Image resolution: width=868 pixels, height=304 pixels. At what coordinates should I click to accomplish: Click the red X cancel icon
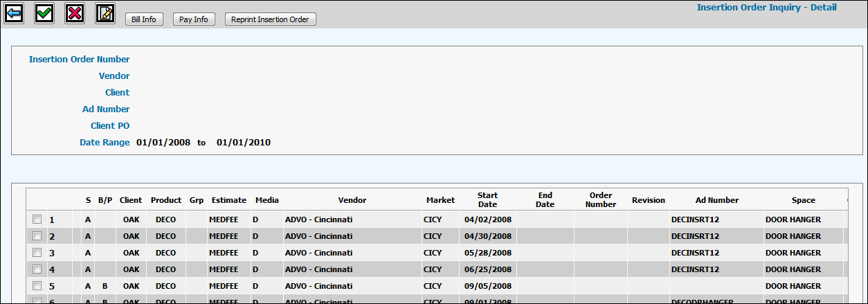(x=75, y=13)
